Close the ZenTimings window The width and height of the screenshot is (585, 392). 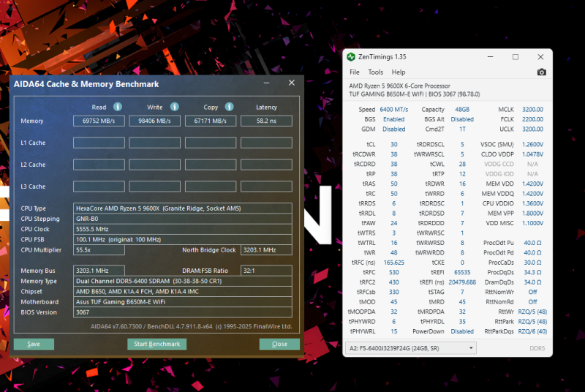pos(540,57)
